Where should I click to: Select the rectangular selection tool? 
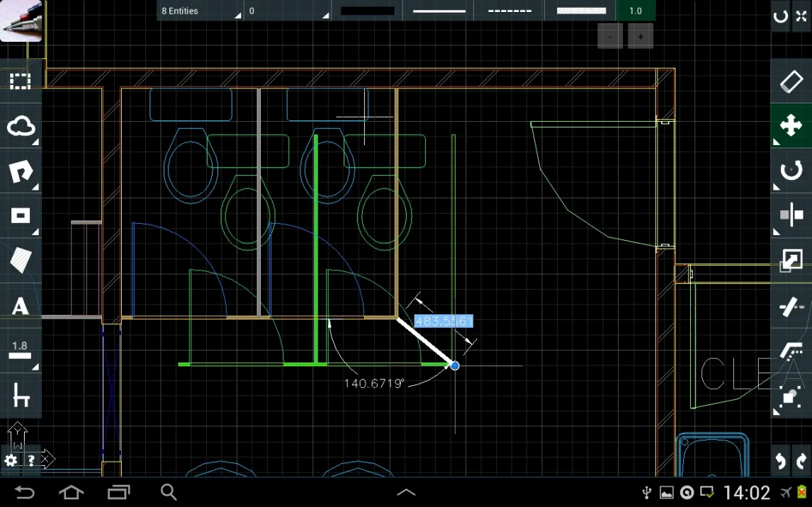pos(21,81)
